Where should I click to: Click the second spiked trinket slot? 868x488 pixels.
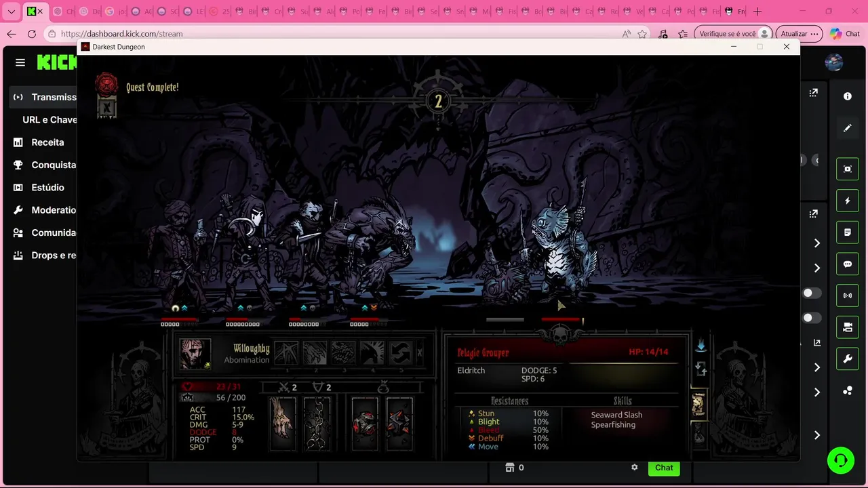pyautogui.click(x=399, y=424)
